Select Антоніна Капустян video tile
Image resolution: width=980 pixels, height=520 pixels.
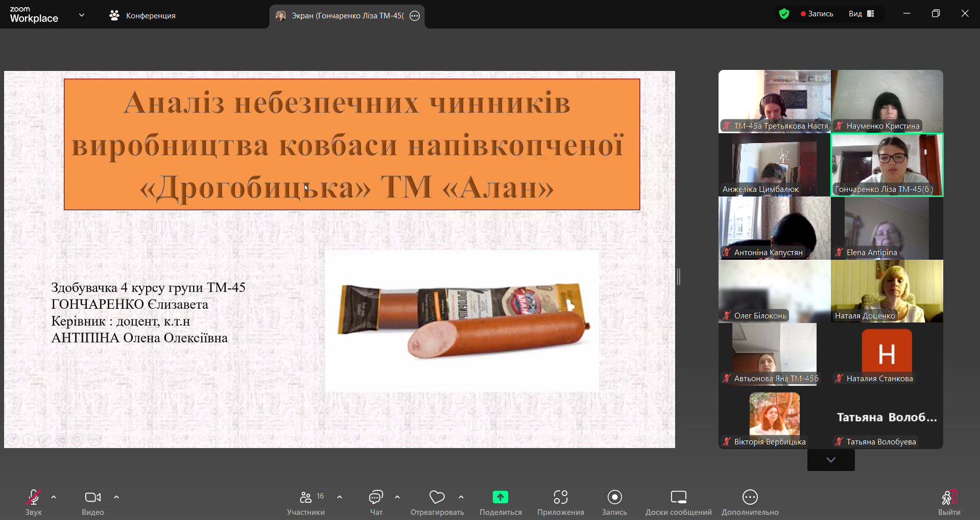pyautogui.click(x=775, y=228)
